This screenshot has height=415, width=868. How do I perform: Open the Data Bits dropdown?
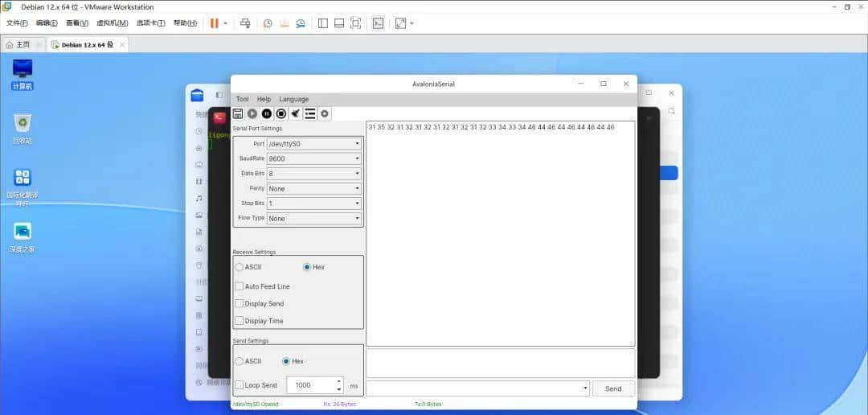(x=314, y=174)
